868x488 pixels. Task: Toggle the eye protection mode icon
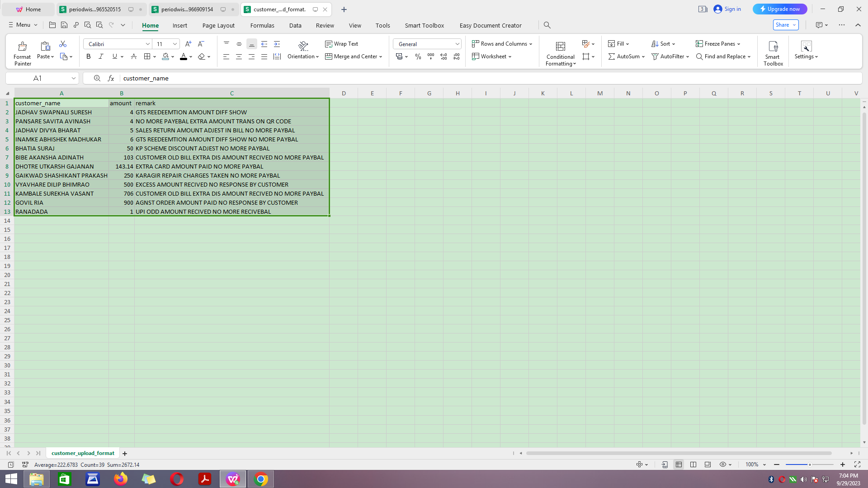(723, 465)
